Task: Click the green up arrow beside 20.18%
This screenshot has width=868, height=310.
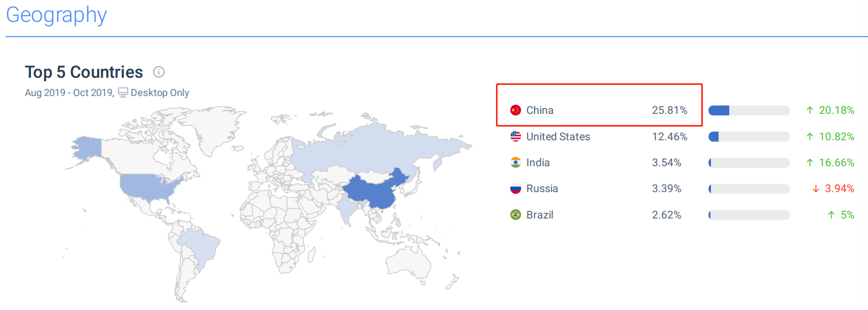Action: tap(810, 110)
